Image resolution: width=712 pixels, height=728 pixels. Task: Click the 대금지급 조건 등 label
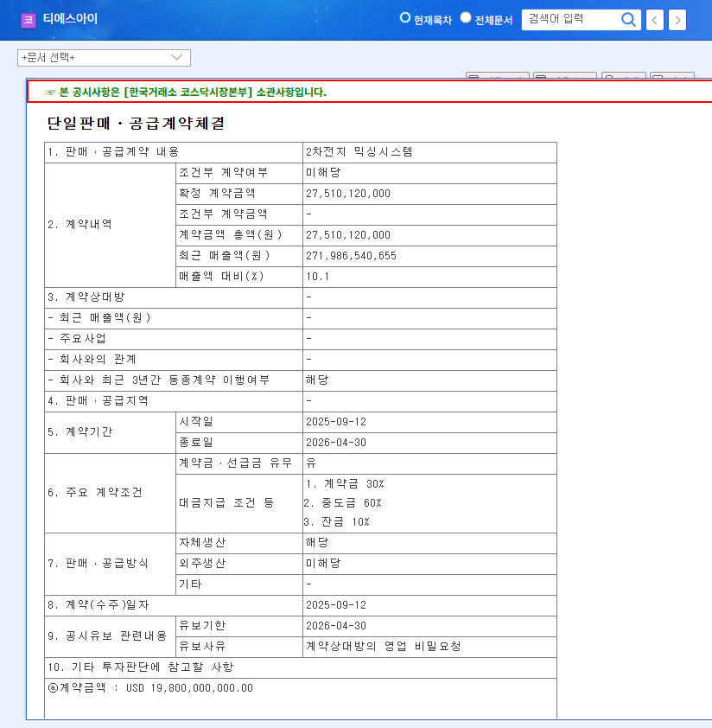(x=226, y=503)
